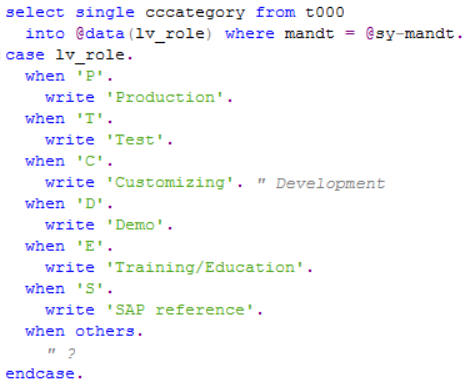Image resolution: width=467 pixels, height=385 pixels.
Task: Click the 'select single' keywords
Action: 70,13
